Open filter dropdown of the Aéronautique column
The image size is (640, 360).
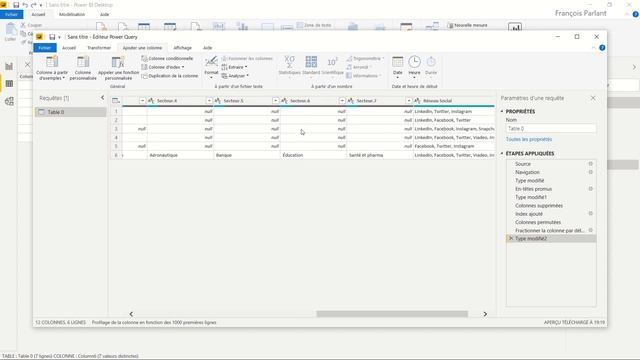[x=209, y=101]
